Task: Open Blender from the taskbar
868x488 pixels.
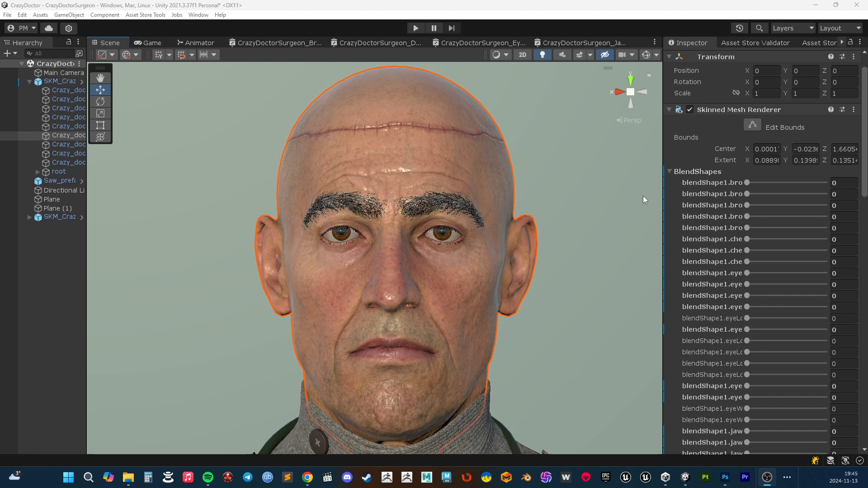Action: (x=526, y=477)
